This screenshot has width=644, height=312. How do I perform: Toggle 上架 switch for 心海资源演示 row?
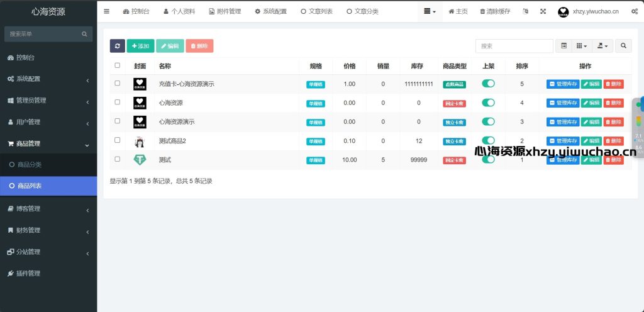(x=488, y=121)
